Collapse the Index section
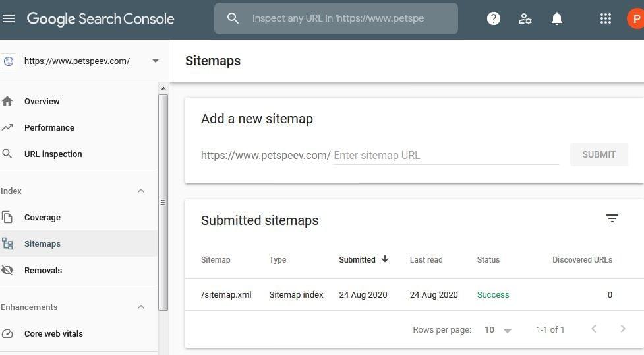 [141, 191]
